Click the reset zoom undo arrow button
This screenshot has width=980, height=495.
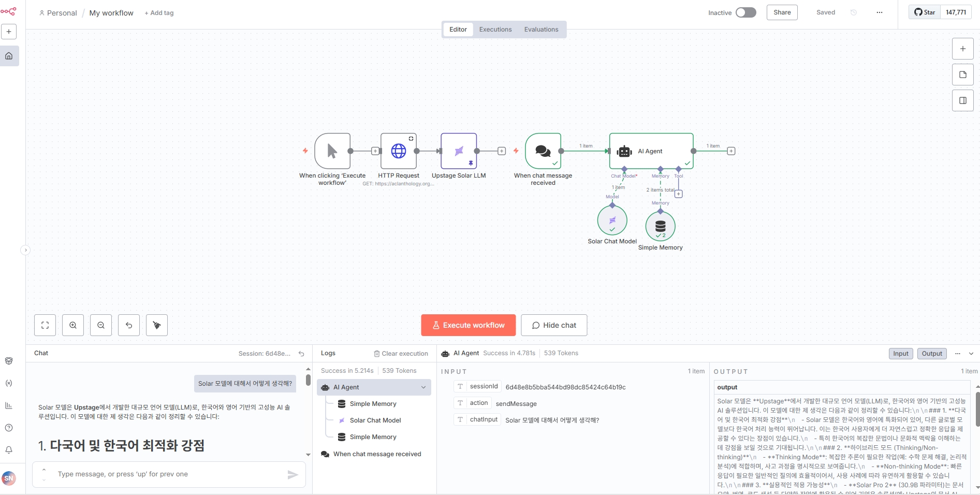[129, 325]
